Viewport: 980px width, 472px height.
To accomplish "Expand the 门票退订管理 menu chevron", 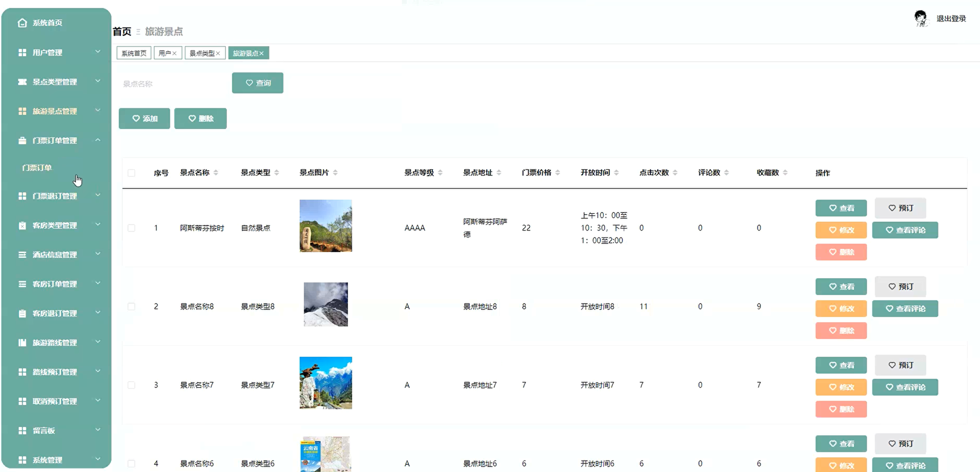I will (x=98, y=195).
